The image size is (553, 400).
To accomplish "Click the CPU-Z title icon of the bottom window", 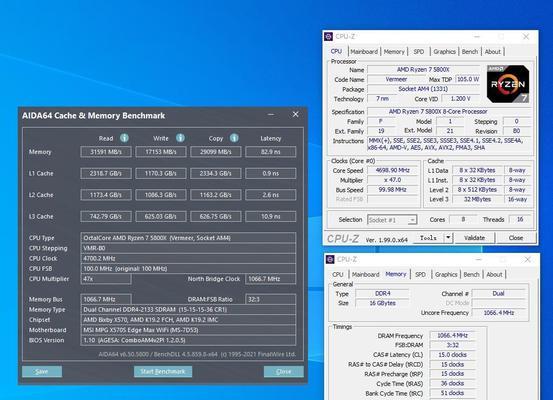I will pos(330,260).
